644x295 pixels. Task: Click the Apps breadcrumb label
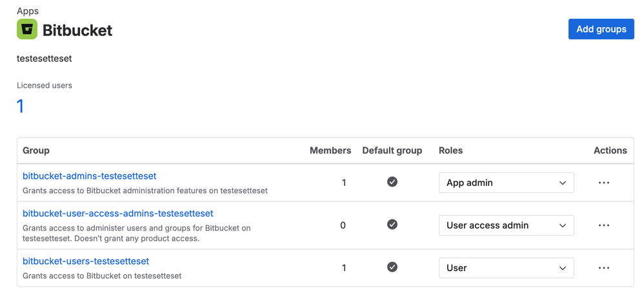pos(28,11)
